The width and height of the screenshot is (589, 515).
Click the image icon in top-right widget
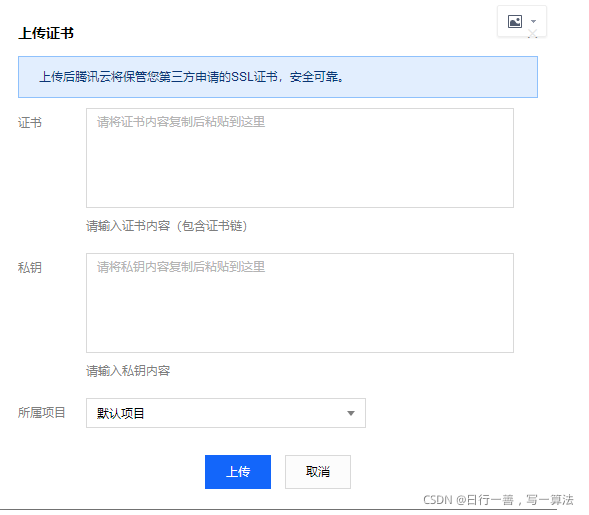pyautogui.click(x=515, y=21)
